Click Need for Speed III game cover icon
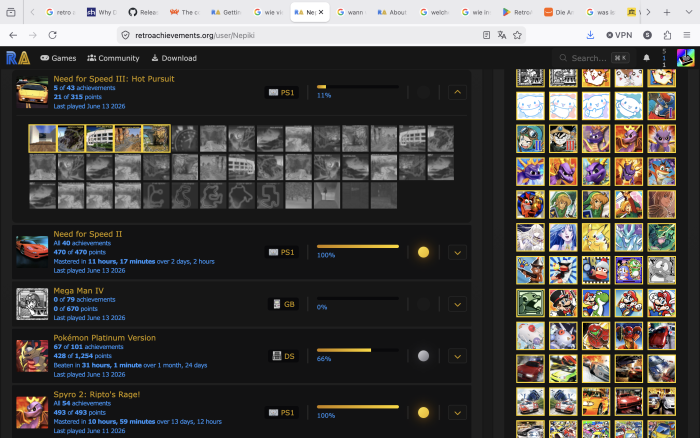Image resolution: width=700 pixels, height=438 pixels. (x=32, y=92)
